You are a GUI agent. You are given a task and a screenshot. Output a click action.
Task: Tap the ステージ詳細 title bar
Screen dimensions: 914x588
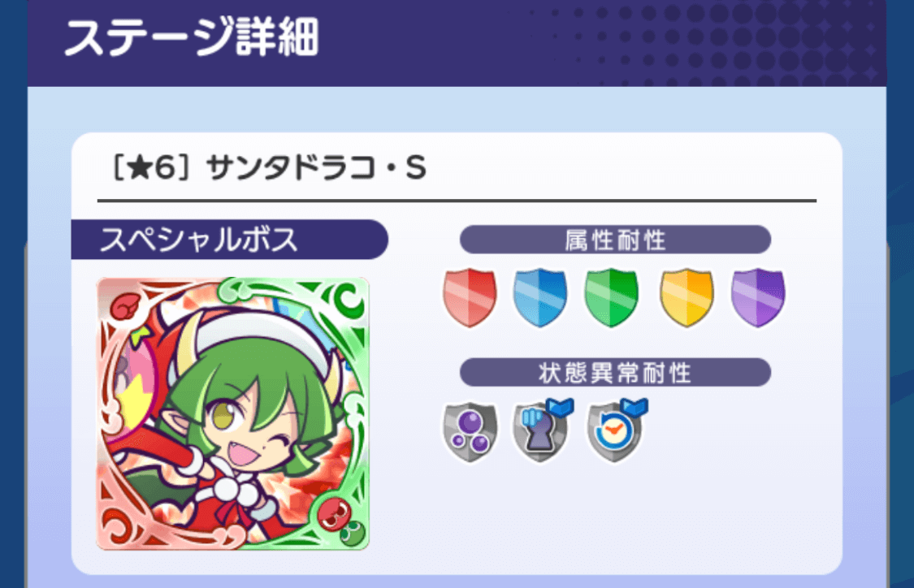click(457, 42)
